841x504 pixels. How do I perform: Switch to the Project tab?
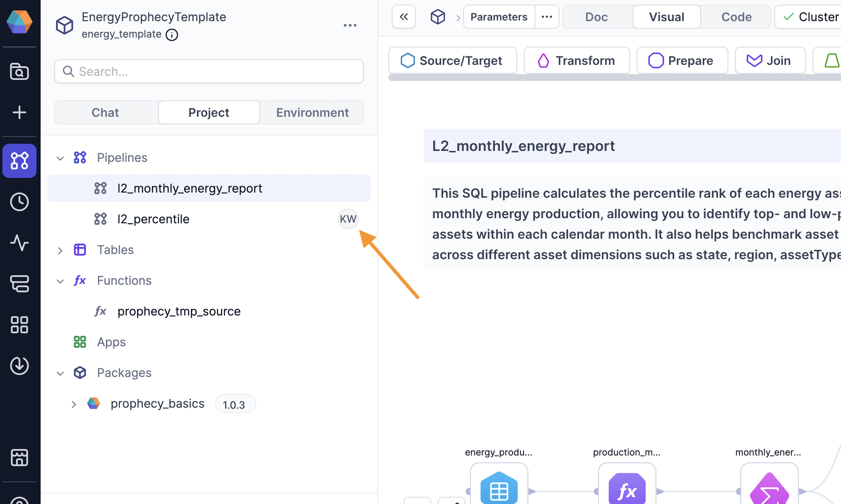pyautogui.click(x=209, y=112)
